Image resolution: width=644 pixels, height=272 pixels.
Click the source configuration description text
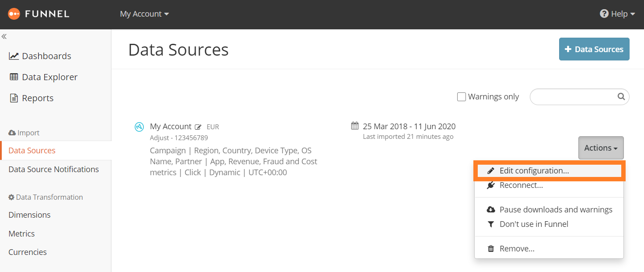[x=234, y=162]
